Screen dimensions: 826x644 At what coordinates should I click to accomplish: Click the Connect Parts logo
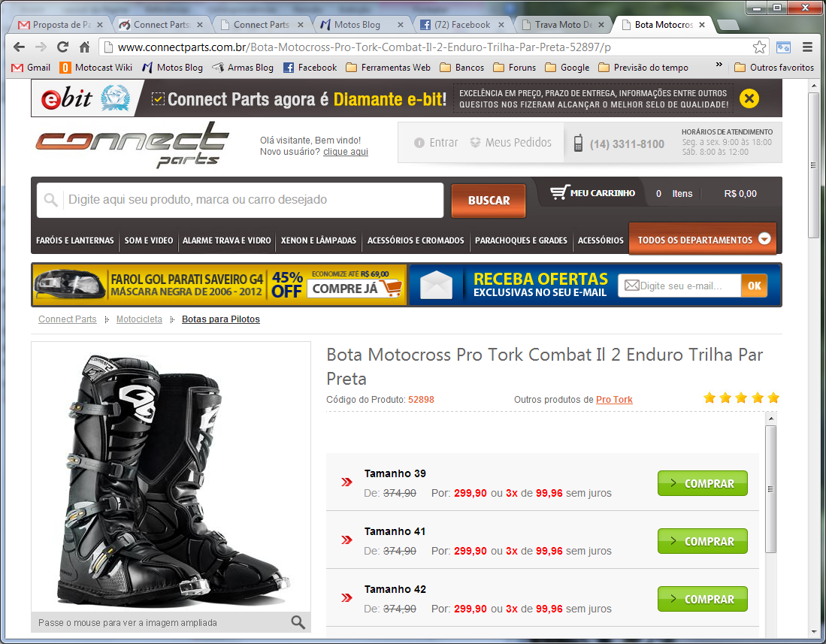(132, 145)
